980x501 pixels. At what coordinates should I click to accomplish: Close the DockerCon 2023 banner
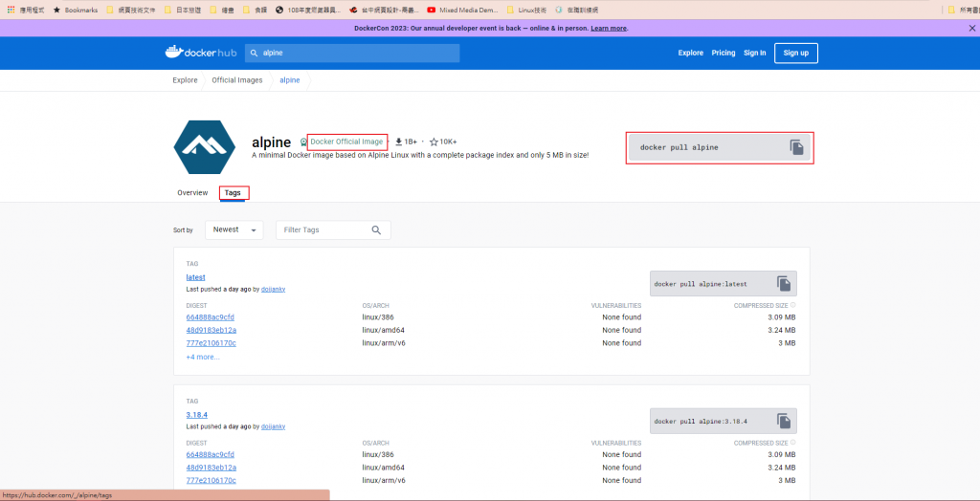tap(972, 28)
